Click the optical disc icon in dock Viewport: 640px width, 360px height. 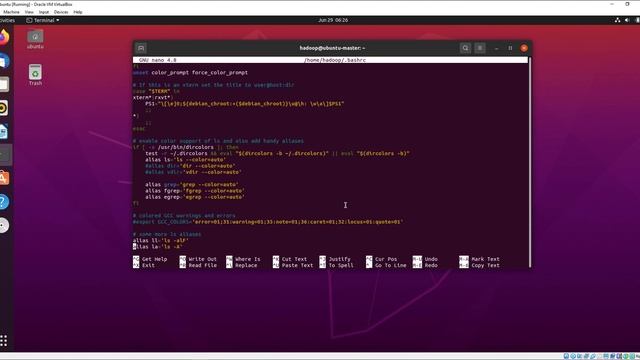point(3,225)
